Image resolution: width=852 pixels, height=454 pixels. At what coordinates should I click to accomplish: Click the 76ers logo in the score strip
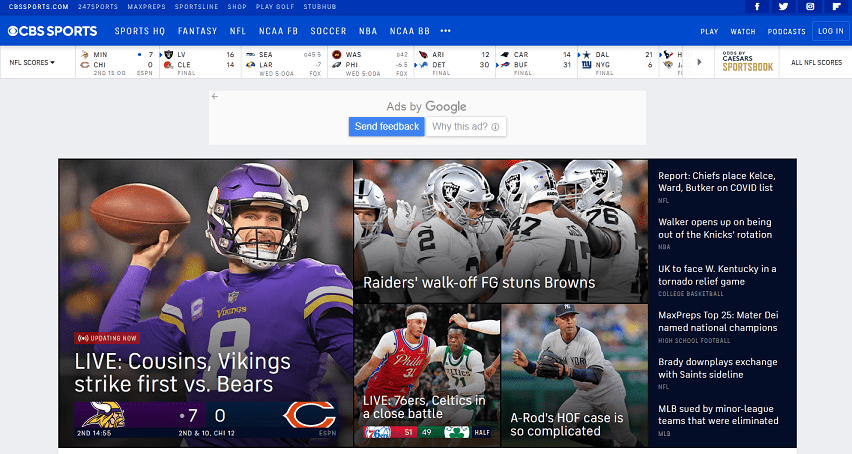click(x=378, y=432)
